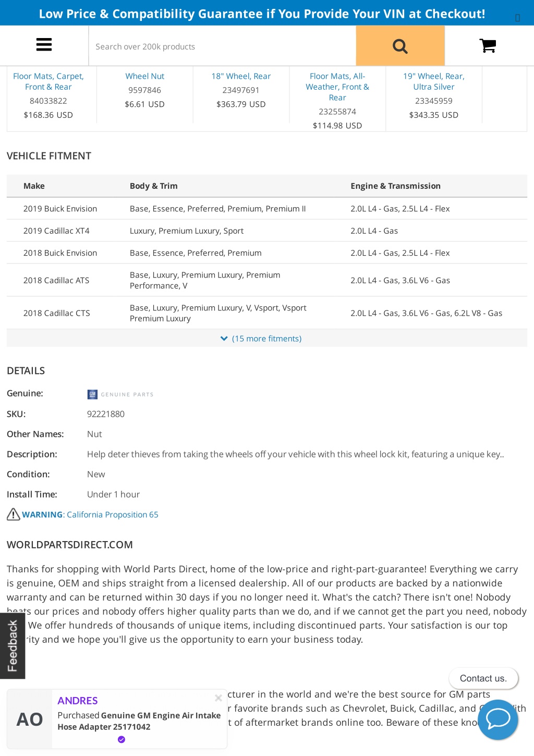Screen dimensions: 534x756
Task: Click part number 23497691
Action: (x=241, y=90)
